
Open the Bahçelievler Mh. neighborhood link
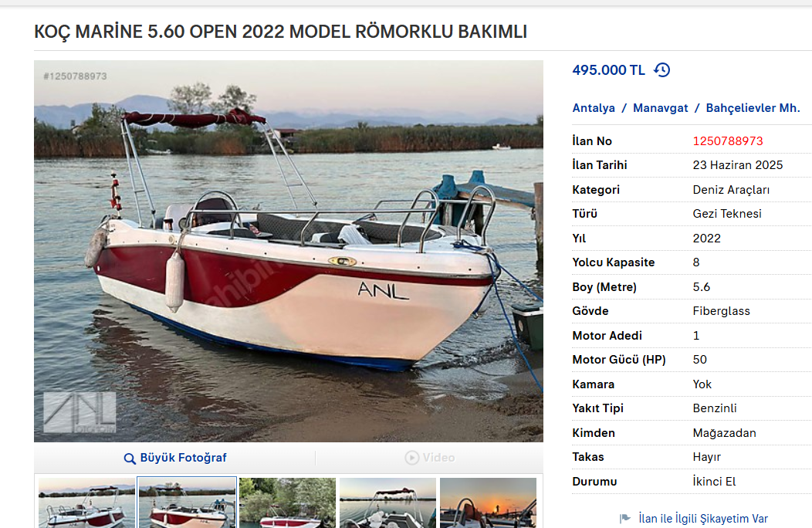753,108
